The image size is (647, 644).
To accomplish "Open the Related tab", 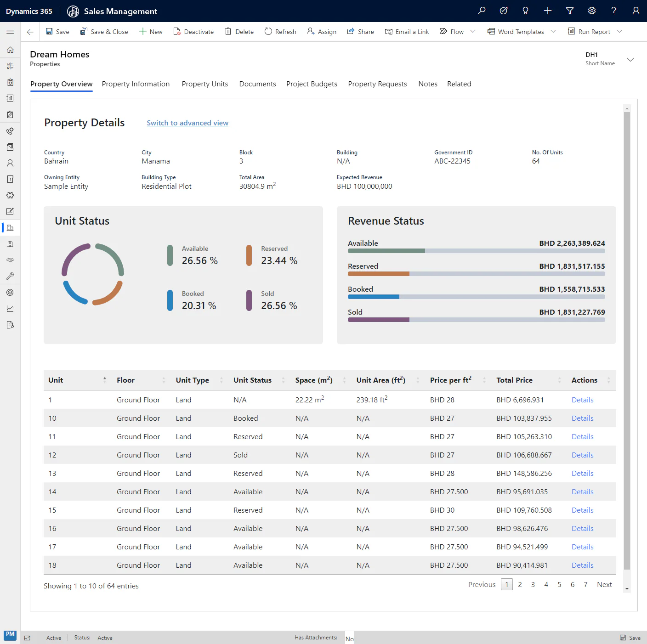I will 459,84.
